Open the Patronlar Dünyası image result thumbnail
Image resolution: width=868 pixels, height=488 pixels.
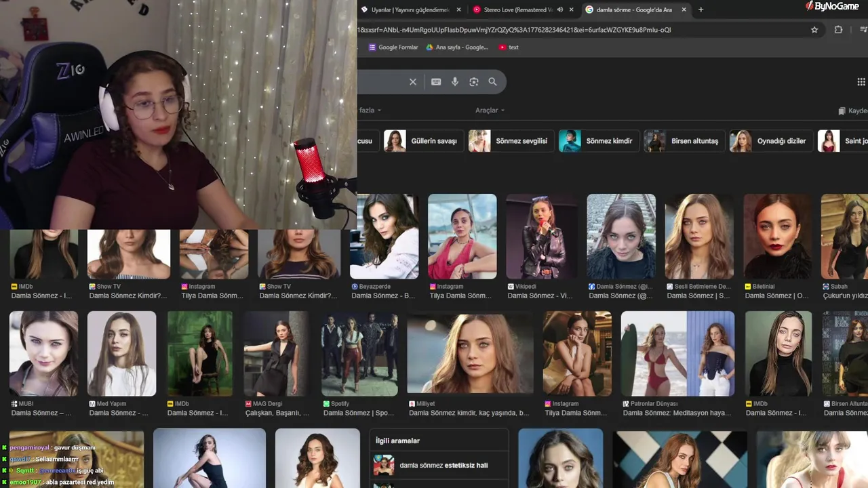pos(677,354)
